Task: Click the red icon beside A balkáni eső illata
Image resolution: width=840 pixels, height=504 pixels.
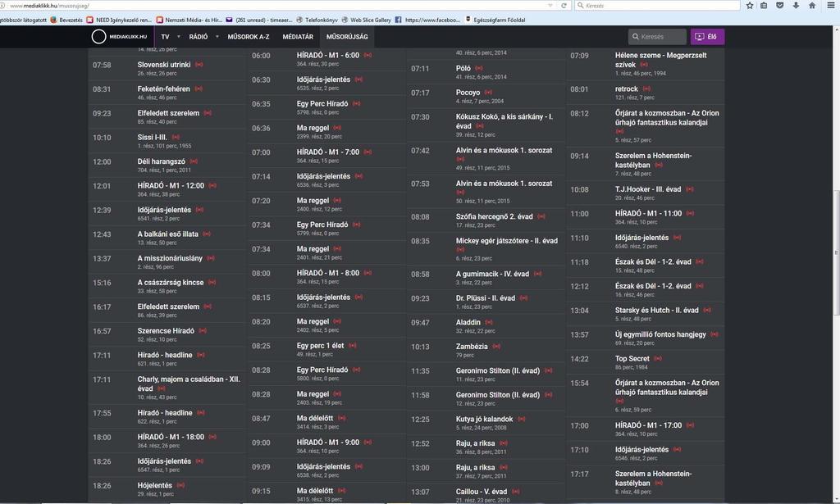Action: pyautogui.click(x=206, y=234)
